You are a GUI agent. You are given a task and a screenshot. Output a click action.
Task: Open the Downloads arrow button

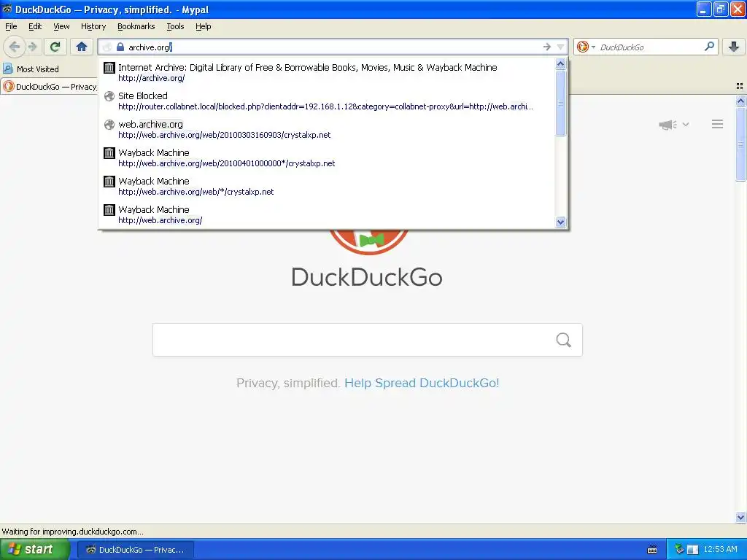734,47
